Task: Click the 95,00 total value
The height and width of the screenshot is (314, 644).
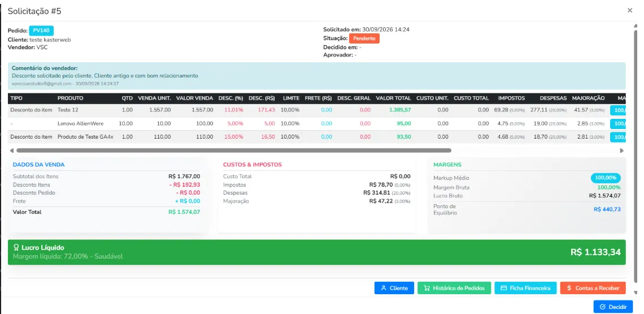Action: [404, 123]
